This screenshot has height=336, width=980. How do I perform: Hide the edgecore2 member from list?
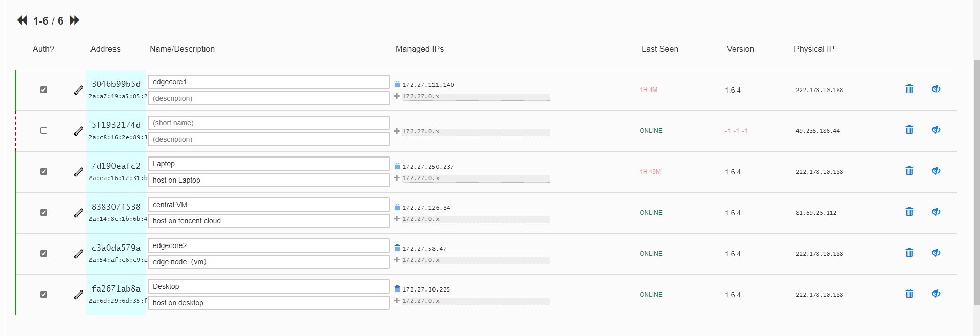click(936, 253)
